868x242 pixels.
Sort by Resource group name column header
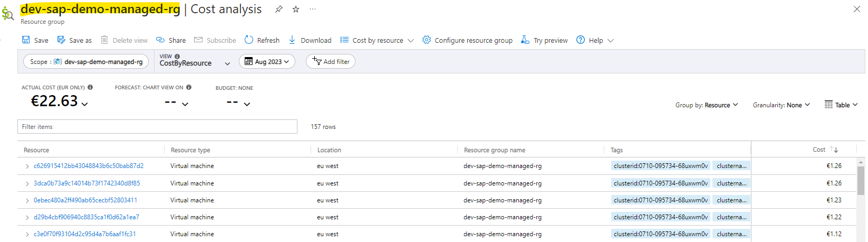[x=495, y=150]
